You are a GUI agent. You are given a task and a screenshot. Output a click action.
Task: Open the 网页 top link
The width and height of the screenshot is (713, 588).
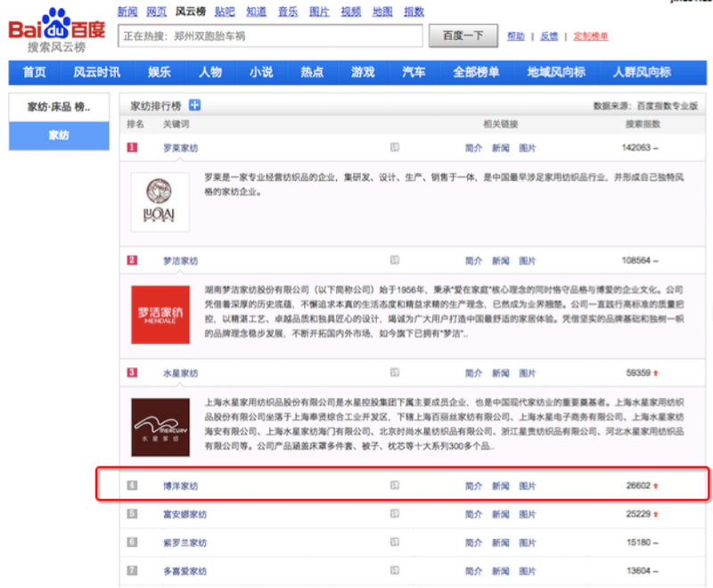[x=156, y=12]
